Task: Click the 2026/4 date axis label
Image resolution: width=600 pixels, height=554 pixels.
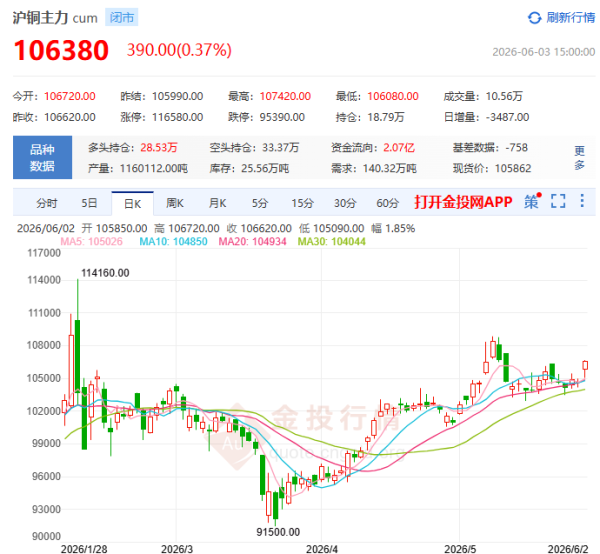Action: coord(322,549)
